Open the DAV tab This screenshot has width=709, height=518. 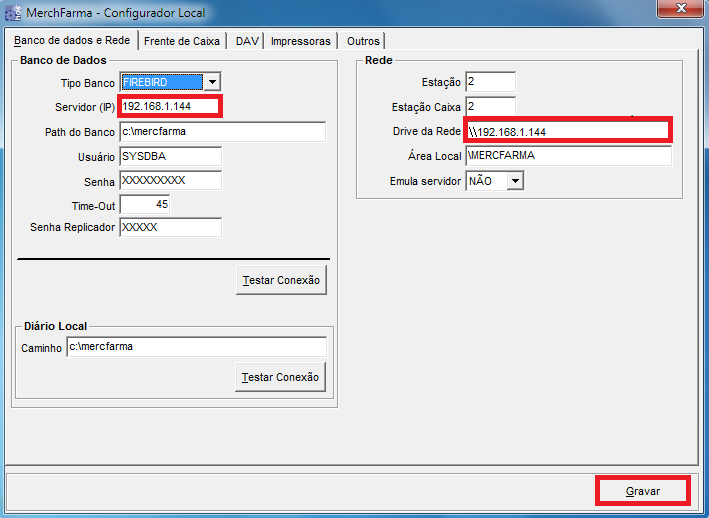pyautogui.click(x=247, y=41)
